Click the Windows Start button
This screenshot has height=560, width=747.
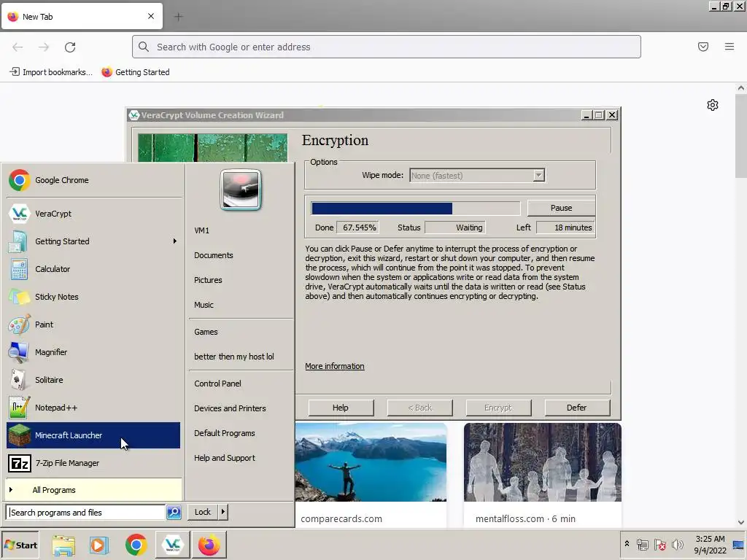point(20,545)
